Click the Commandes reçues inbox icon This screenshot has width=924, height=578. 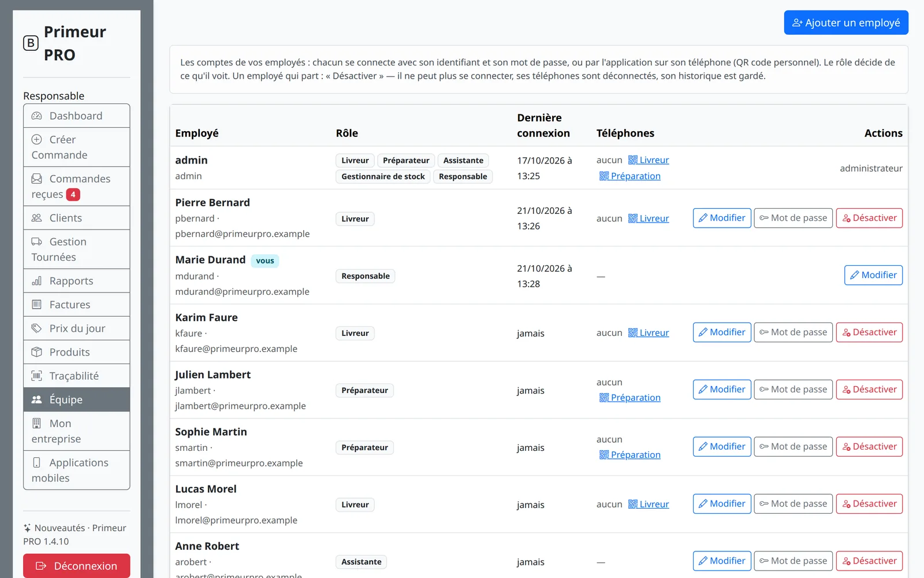[x=36, y=179]
